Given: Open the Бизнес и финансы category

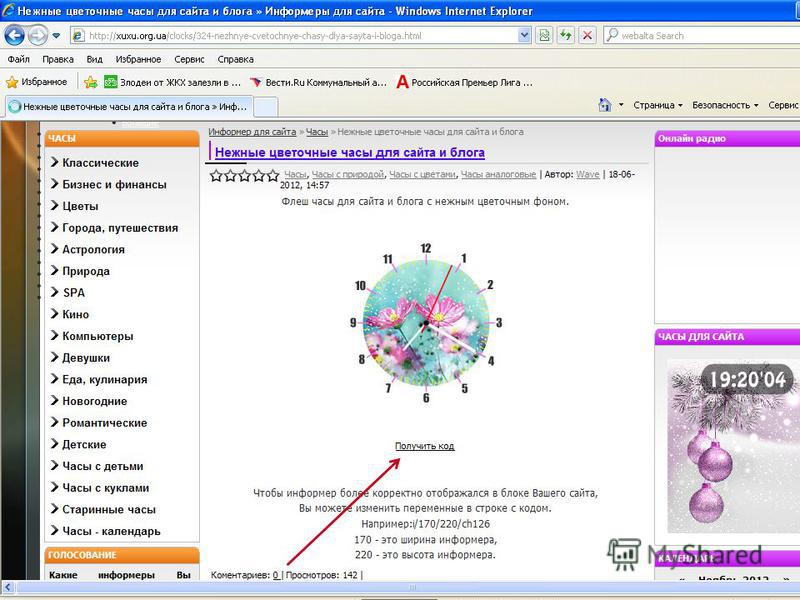Looking at the screenshot, I should point(114,184).
